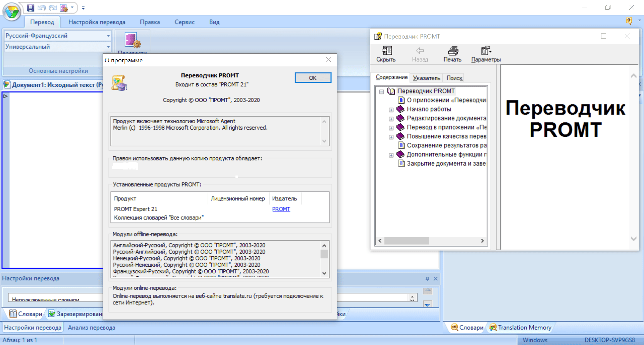The height and width of the screenshot is (345, 644).
Task: Click the help contents scroll left arrow
Action: point(380,241)
